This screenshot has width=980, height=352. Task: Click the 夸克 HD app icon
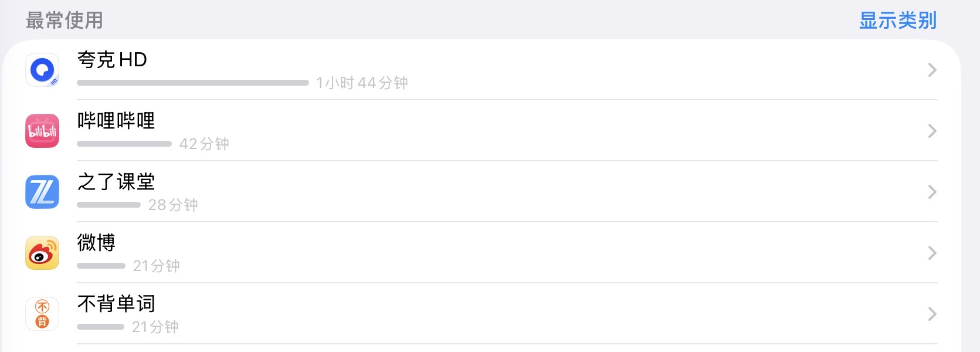pyautogui.click(x=42, y=70)
